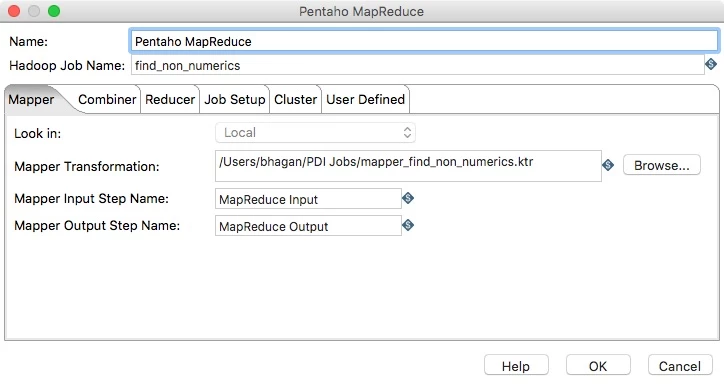
Task: Open the Look in dropdown
Action: point(315,133)
